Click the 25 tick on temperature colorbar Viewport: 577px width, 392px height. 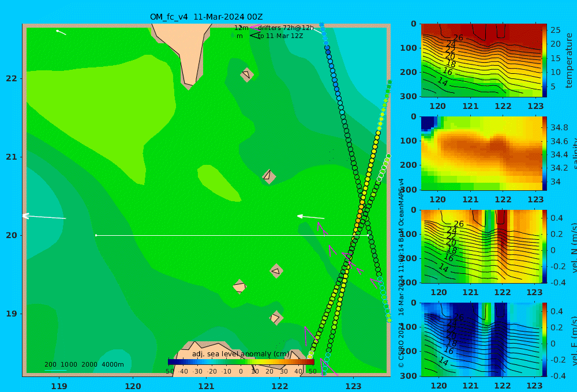[x=556, y=30]
